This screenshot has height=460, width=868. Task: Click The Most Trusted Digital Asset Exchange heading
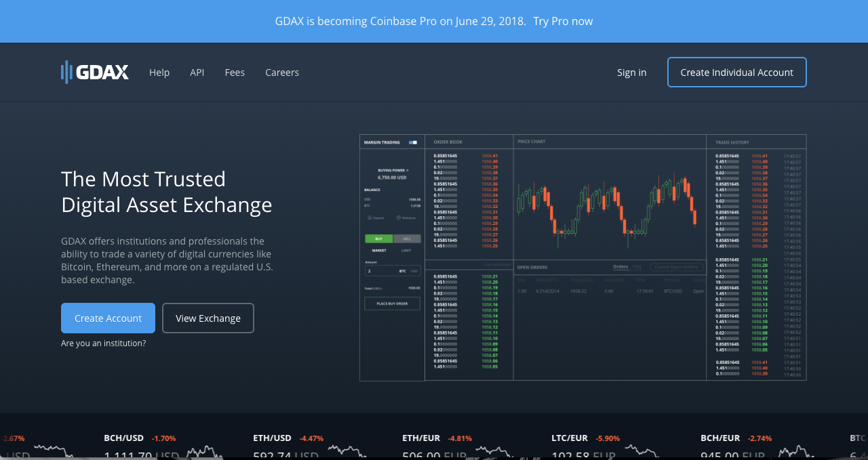[167, 192]
